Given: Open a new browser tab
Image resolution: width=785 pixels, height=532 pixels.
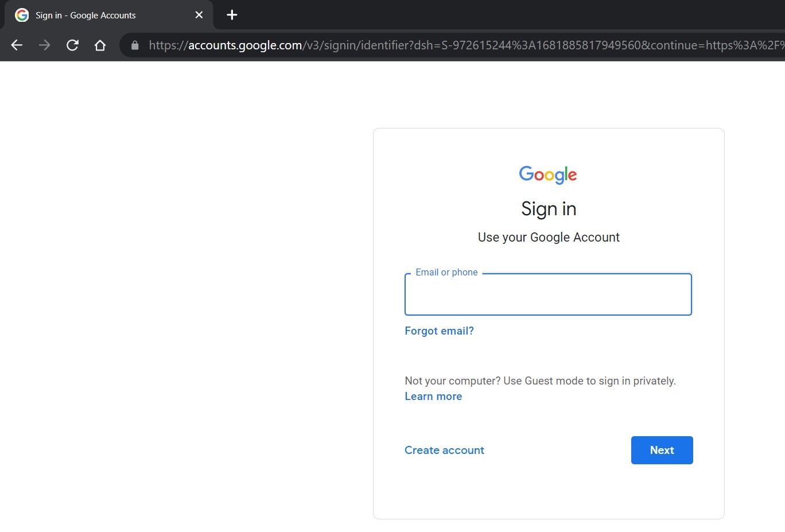Looking at the screenshot, I should (231, 15).
